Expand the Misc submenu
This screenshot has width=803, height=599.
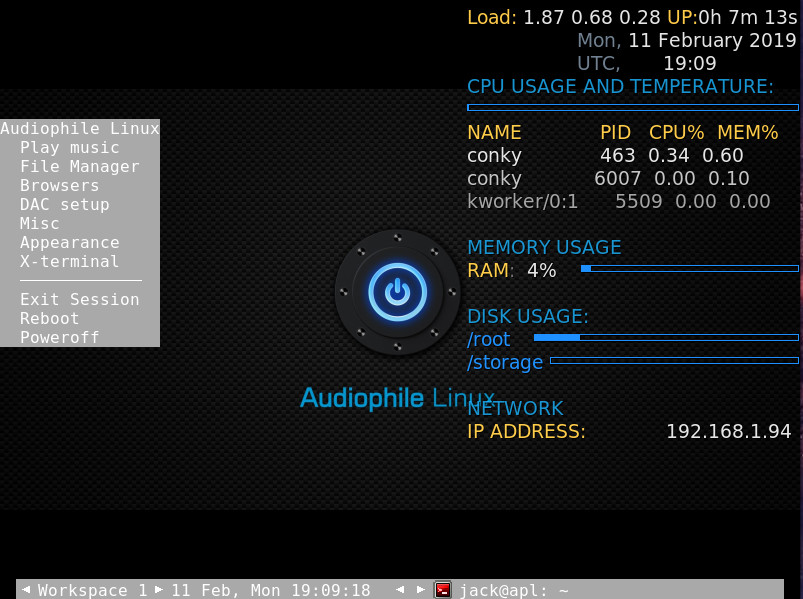click(39, 224)
